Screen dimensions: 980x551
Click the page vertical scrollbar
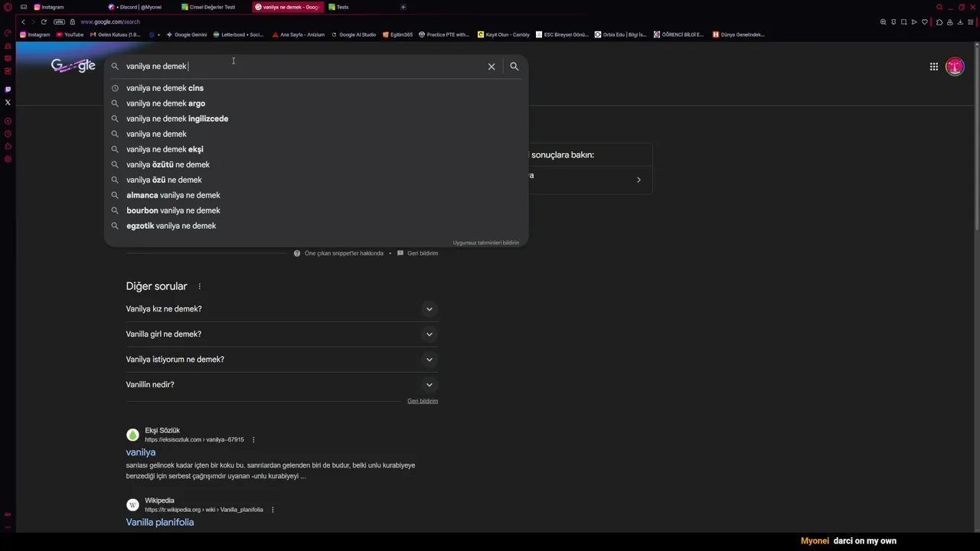[x=976, y=138]
